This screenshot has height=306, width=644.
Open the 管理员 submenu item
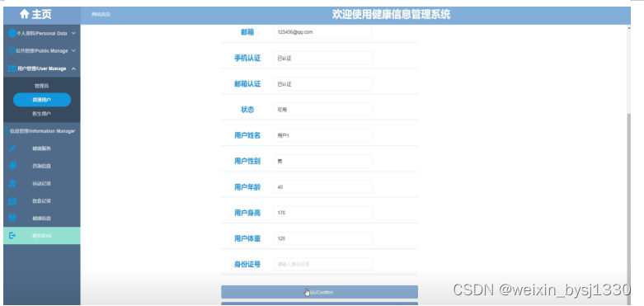[42, 86]
